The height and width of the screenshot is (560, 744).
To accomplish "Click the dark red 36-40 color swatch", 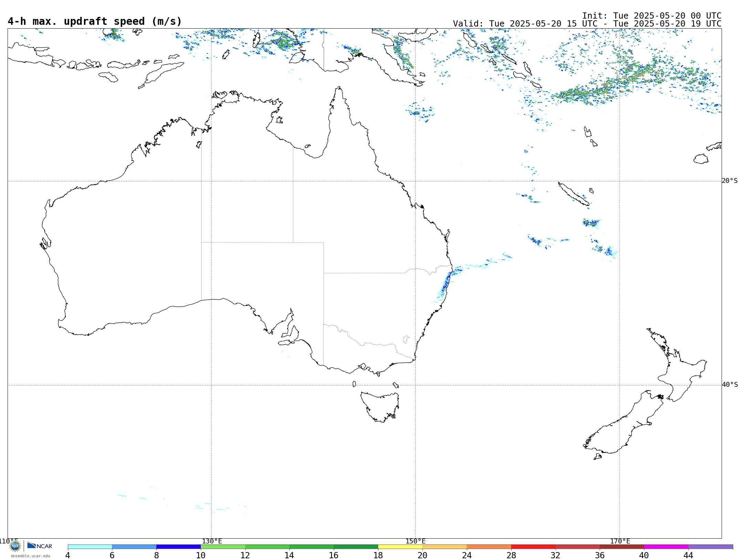I will [x=622, y=547].
